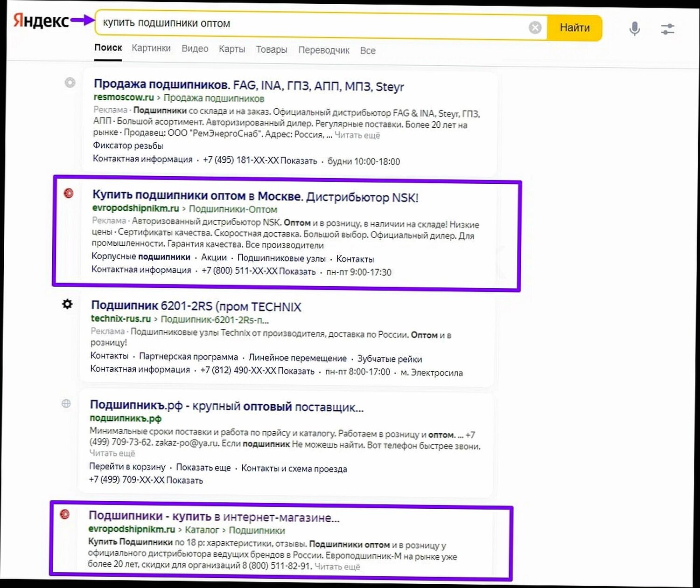Screen dimensions: 700x588
Task: Open 'Подшипникъ.рф - крупный оптовый поставщик' title
Action: [226, 406]
